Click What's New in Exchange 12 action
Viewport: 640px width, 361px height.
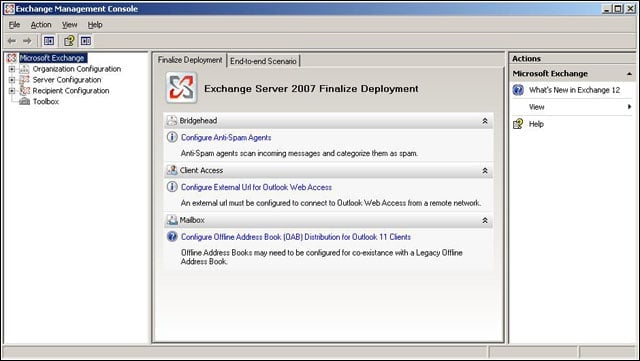(x=574, y=90)
